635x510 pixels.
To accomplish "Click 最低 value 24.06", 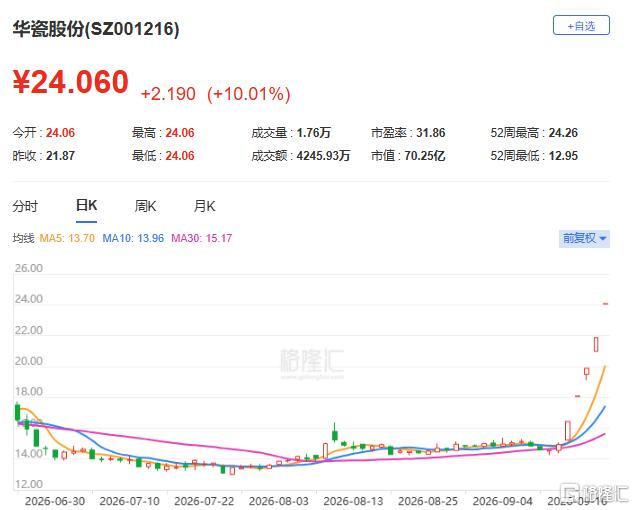I will click(x=180, y=156).
